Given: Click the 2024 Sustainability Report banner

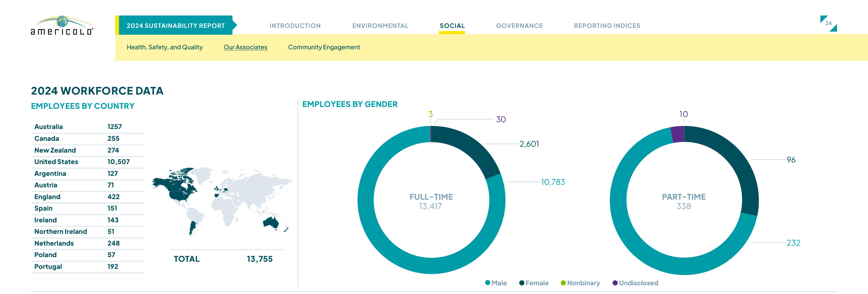Looking at the screenshot, I should (x=175, y=26).
